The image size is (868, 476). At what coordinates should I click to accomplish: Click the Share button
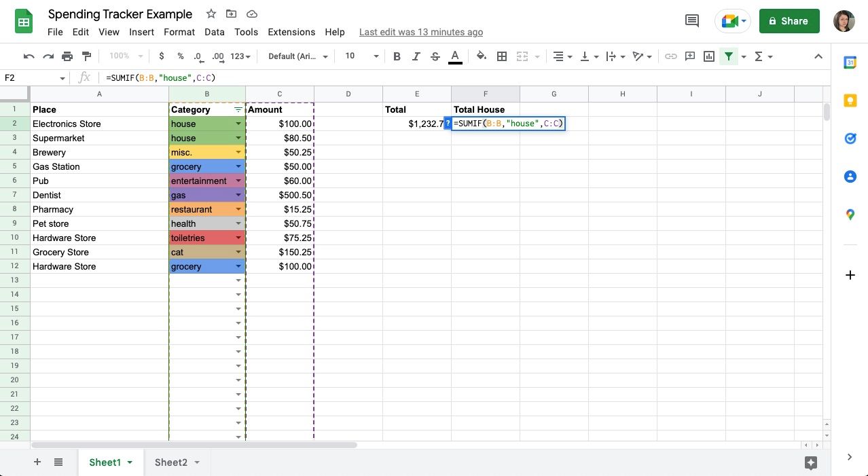(789, 21)
